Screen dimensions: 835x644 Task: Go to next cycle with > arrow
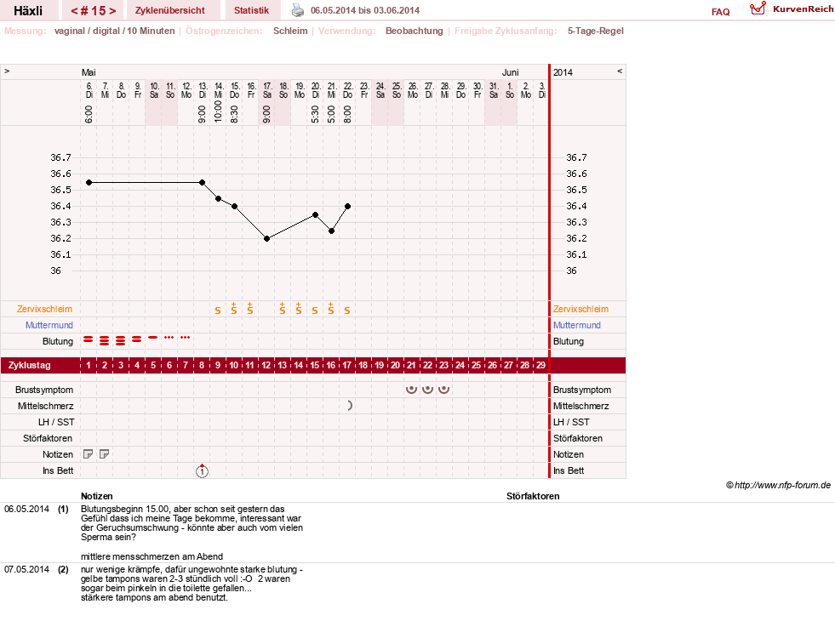click(112, 11)
